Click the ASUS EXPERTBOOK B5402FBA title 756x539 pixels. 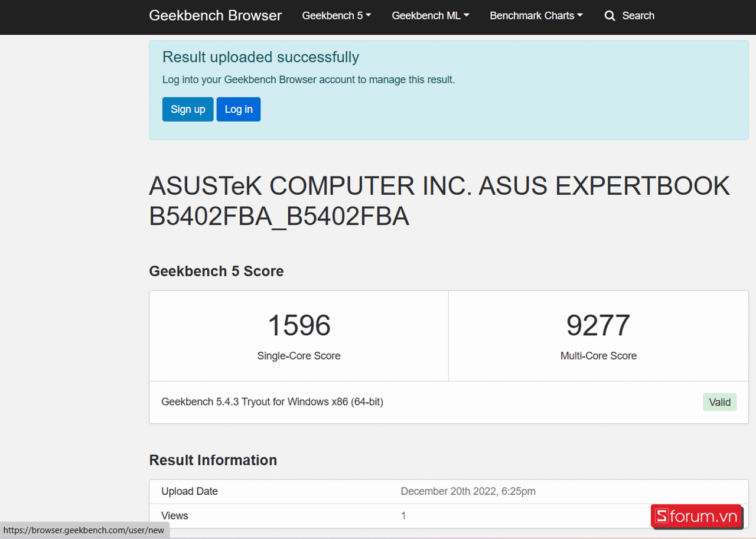[x=439, y=201]
